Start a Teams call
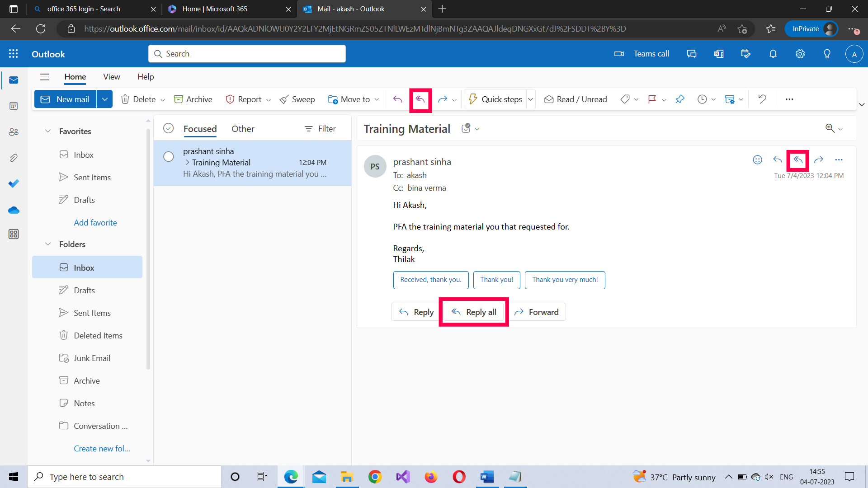This screenshot has width=868, height=488. (x=642, y=54)
